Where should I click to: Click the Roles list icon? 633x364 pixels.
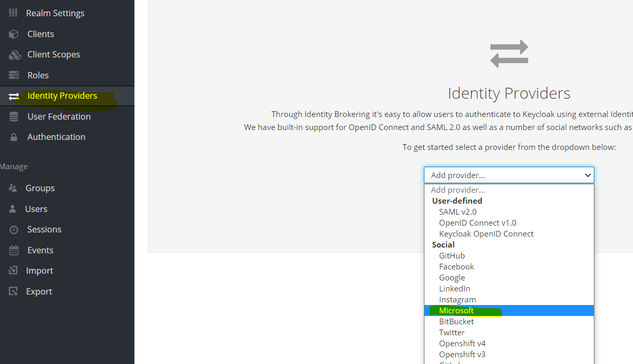point(13,75)
